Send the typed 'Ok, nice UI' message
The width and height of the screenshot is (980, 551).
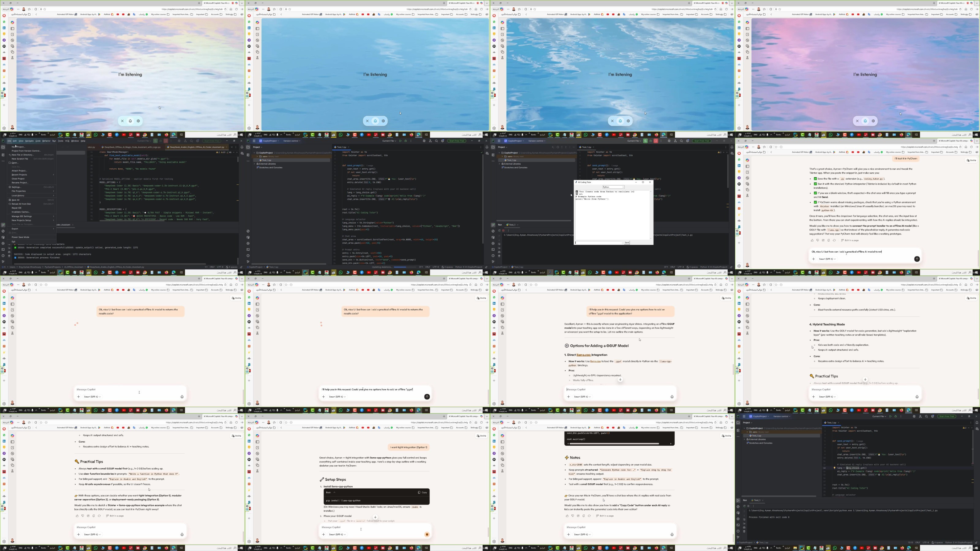(x=917, y=259)
